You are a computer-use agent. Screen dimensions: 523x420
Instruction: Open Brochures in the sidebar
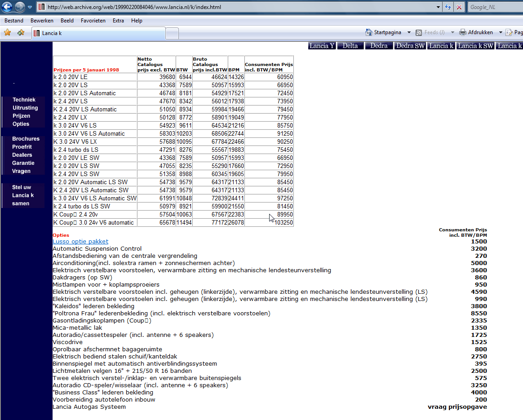[26, 139]
